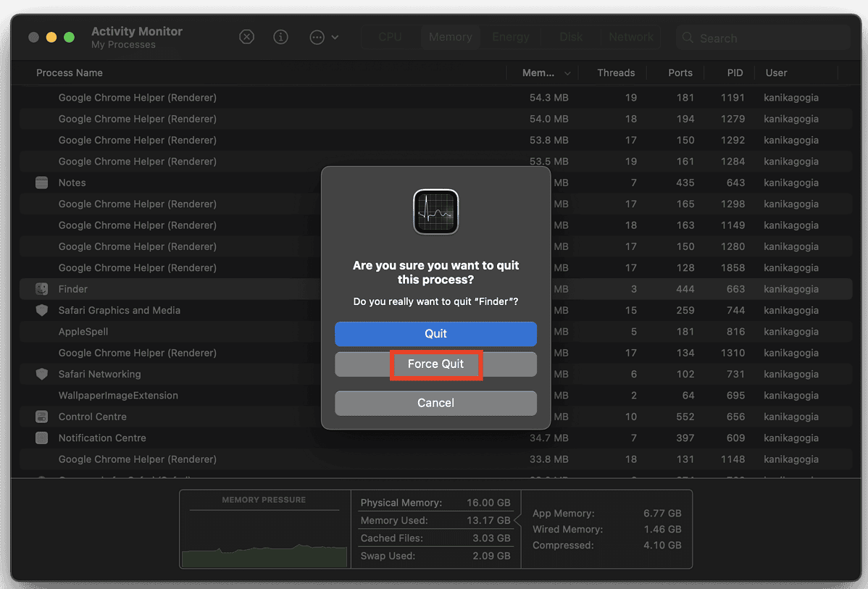The image size is (868, 589).
Task: Select the Chrome Helper row with PID 1284
Action: pos(435,161)
